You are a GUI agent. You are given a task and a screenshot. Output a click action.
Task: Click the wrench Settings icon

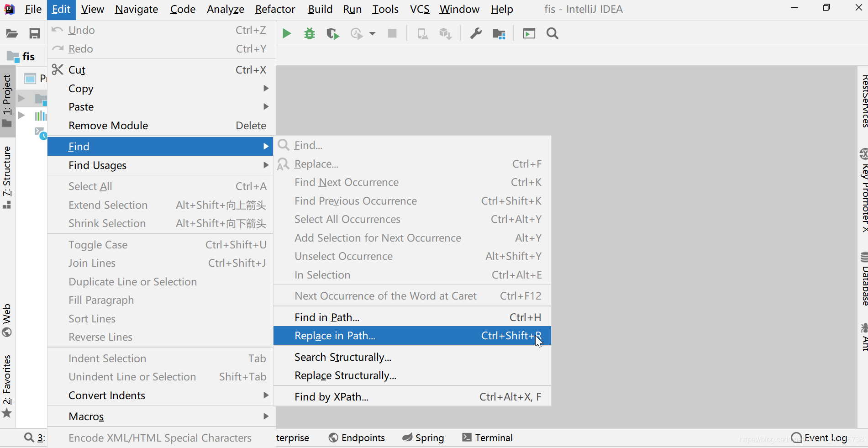pos(476,33)
